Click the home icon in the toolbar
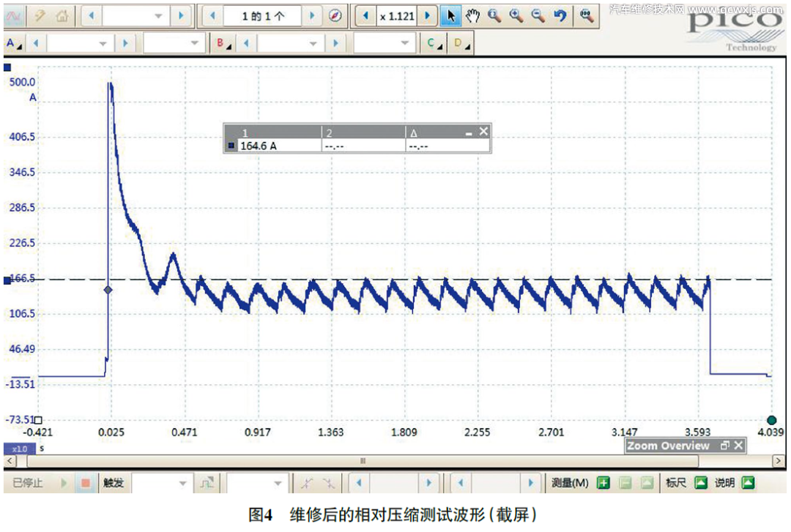Image resolution: width=791 pixels, height=532 pixels. coord(62,16)
